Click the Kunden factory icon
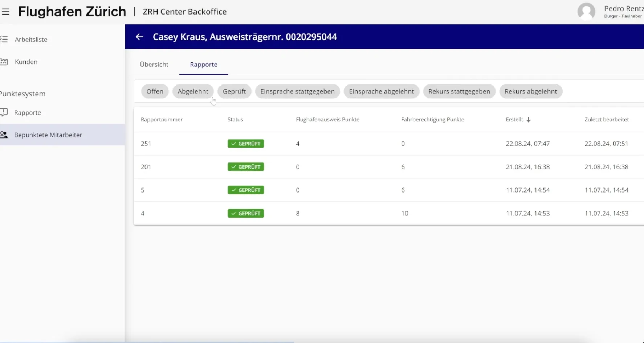 (4, 62)
